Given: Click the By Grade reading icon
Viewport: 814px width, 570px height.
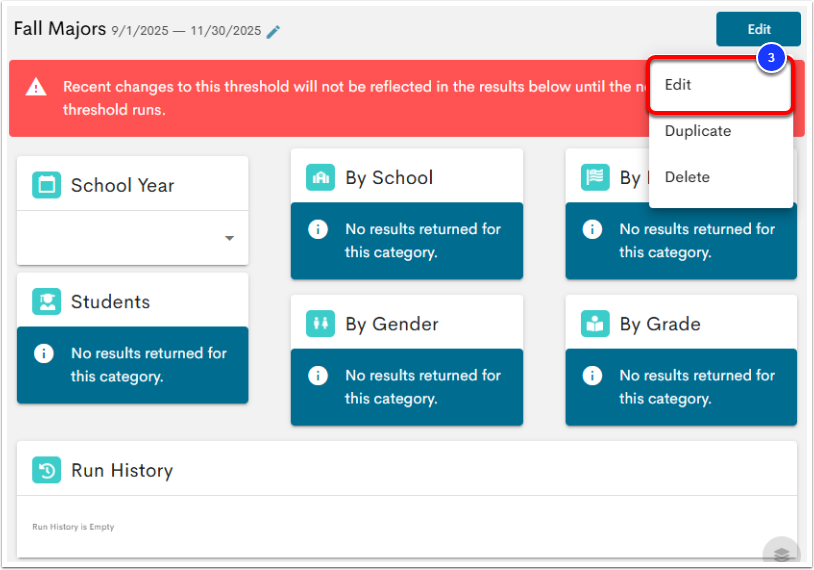Looking at the screenshot, I should pyautogui.click(x=595, y=324).
